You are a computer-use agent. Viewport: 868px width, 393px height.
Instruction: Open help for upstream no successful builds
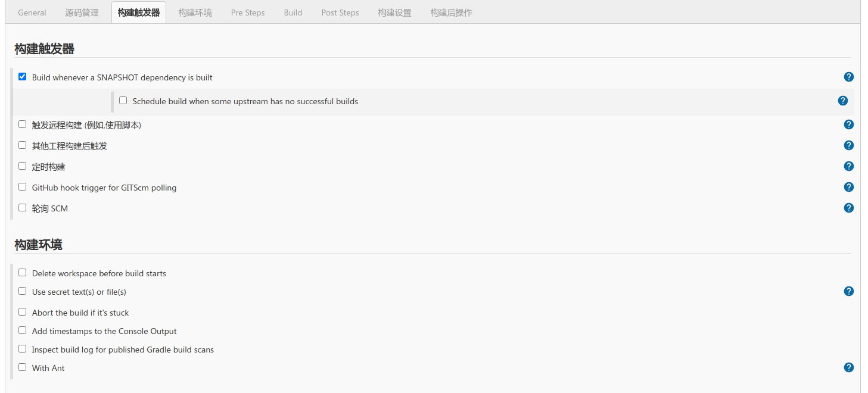click(843, 101)
